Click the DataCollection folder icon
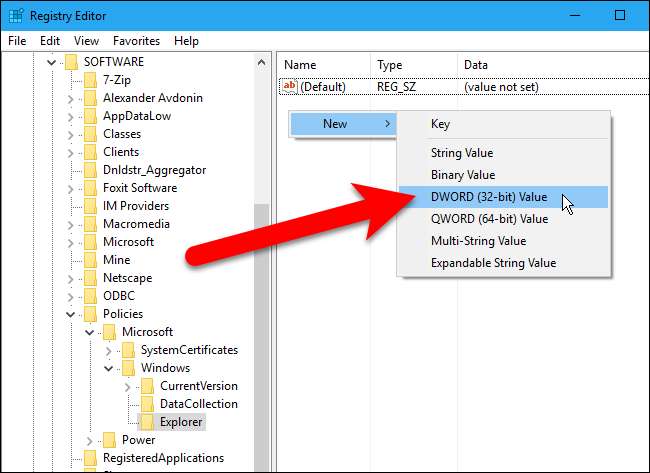 (x=147, y=404)
